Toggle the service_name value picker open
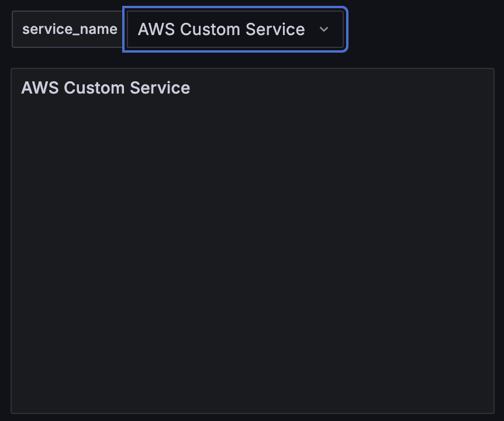The width and height of the screenshot is (504, 421). (x=235, y=29)
